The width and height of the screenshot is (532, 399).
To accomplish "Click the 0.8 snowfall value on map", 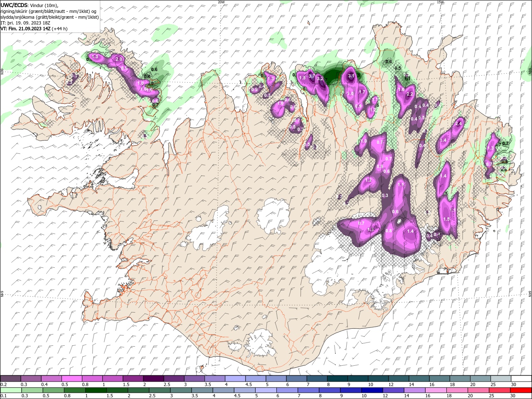I will pos(389,231).
